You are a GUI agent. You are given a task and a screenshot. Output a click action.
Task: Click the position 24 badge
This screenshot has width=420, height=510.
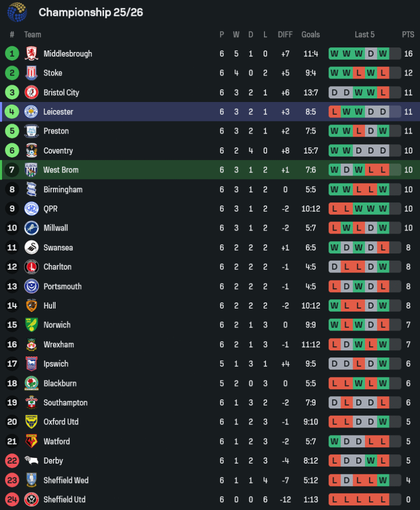pyautogui.click(x=12, y=499)
